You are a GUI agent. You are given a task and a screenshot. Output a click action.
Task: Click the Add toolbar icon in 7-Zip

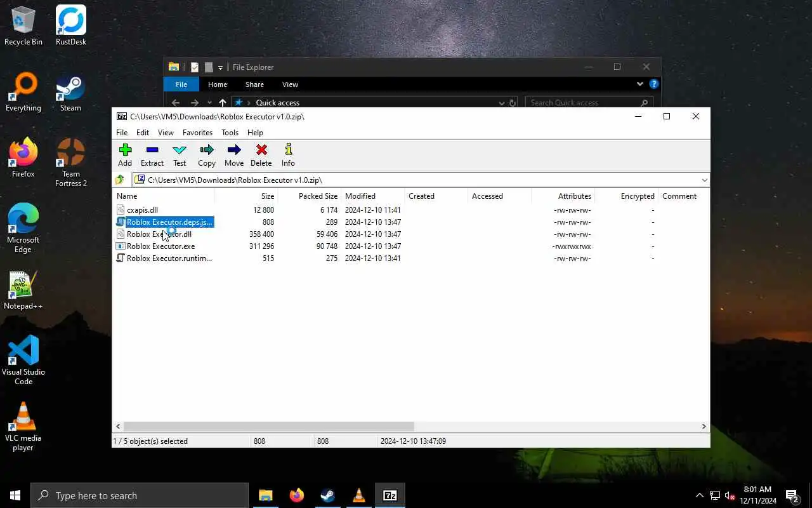tap(125, 155)
